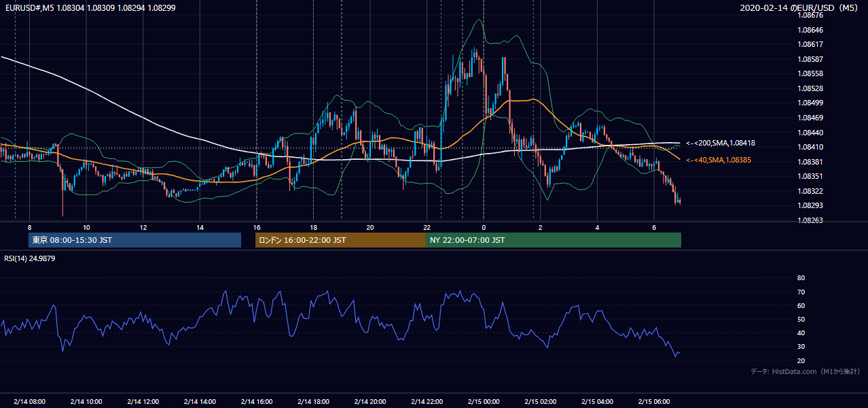Image resolution: width=868 pixels, height=408 pixels.
Task: Click price level 1.08617 on the price axis
Action: [x=810, y=44]
